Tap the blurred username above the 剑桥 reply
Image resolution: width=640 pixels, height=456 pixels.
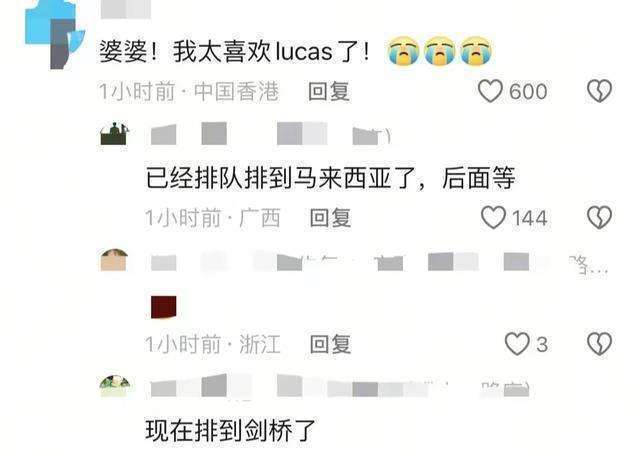(x=340, y=386)
